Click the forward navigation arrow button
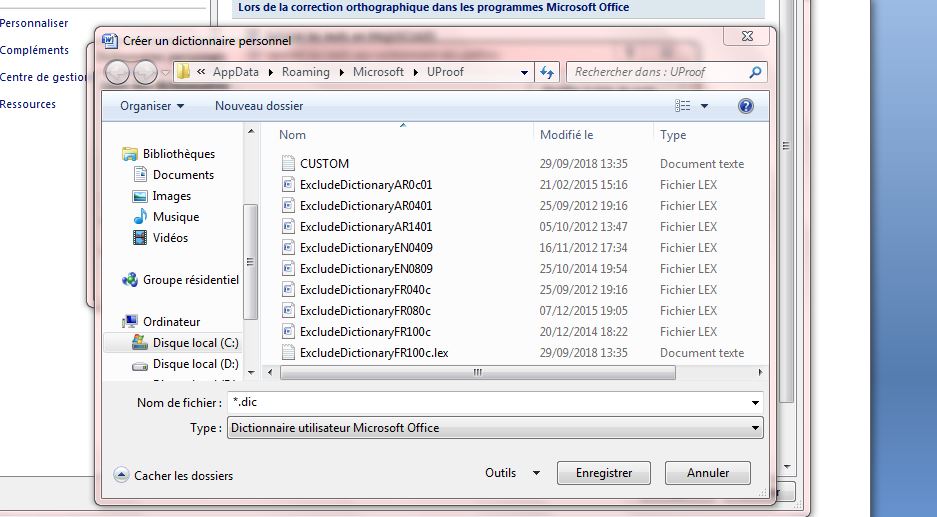The width and height of the screenshot is (937, 517). 145,72
